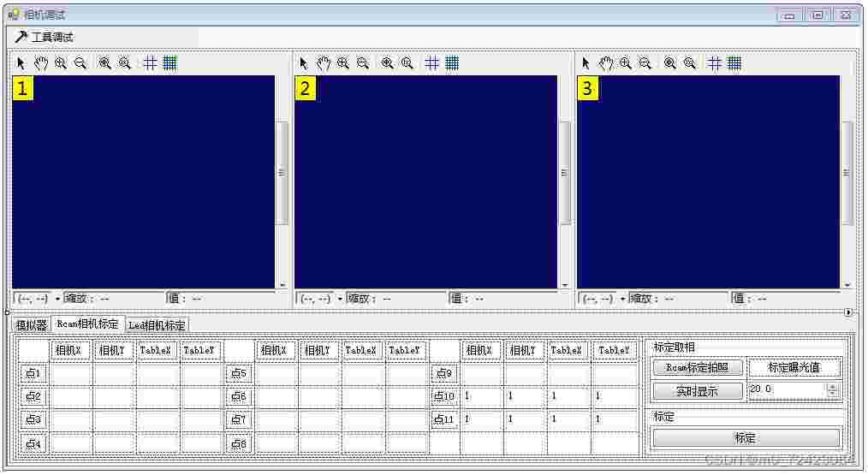This screenshot has height=475, width=868.
Task: Toggle the colored subpixel grid in view 3
Action: coord(734,63)
